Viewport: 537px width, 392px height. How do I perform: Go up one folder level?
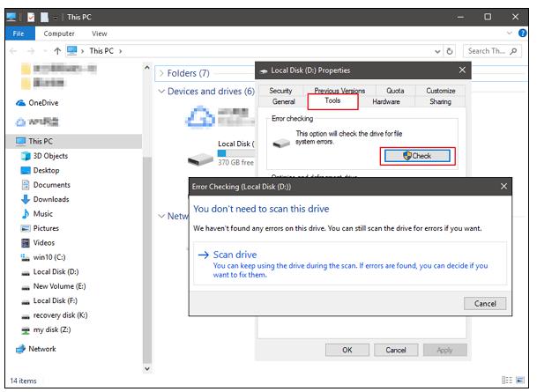57,51
